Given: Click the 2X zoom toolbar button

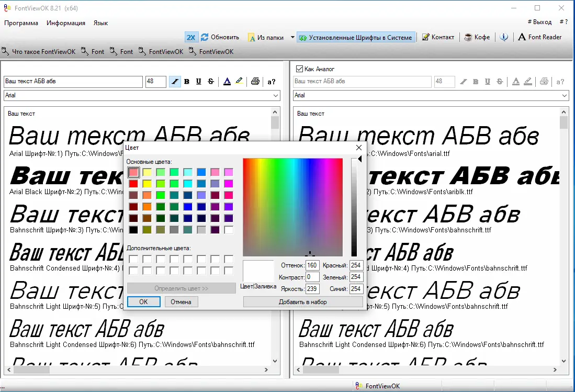Looking at the screenshot, I should click(x=191, y=37).
